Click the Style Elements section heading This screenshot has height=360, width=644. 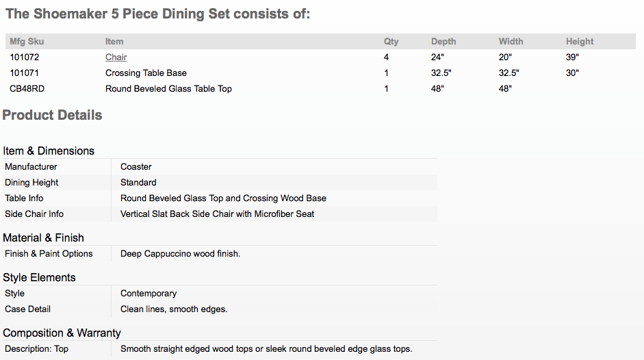pyautogui.click(x=39, y=277)
